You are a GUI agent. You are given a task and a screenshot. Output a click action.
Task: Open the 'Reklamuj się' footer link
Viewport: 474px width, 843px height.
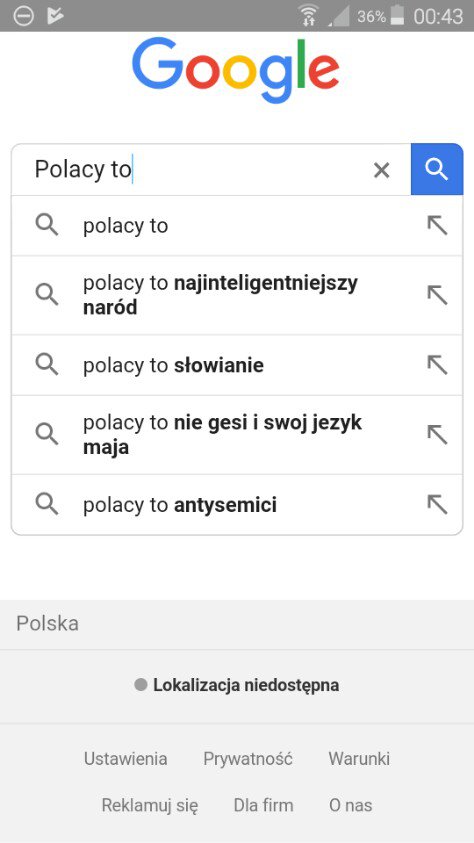150,805
